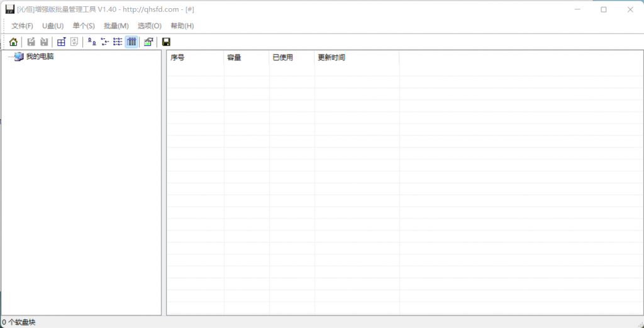Open the 文件(F) menu

pyautogui.click(x=22, y=26)
